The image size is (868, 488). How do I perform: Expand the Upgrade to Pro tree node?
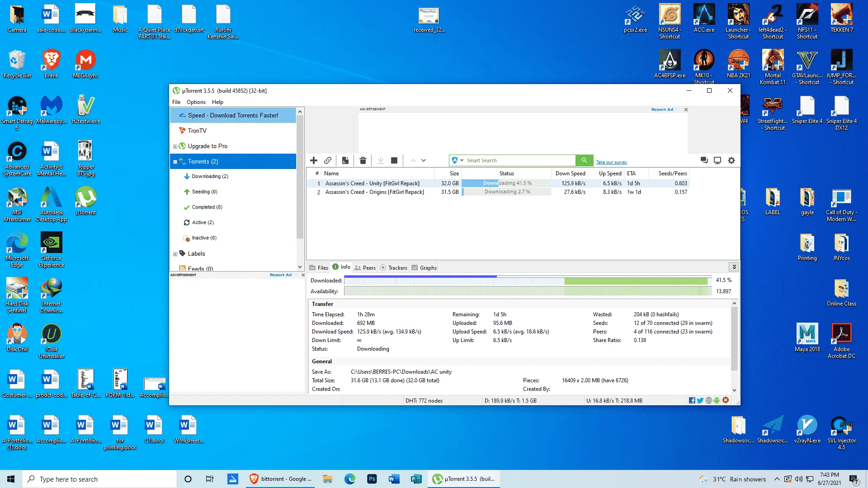(x=175, y=146)
